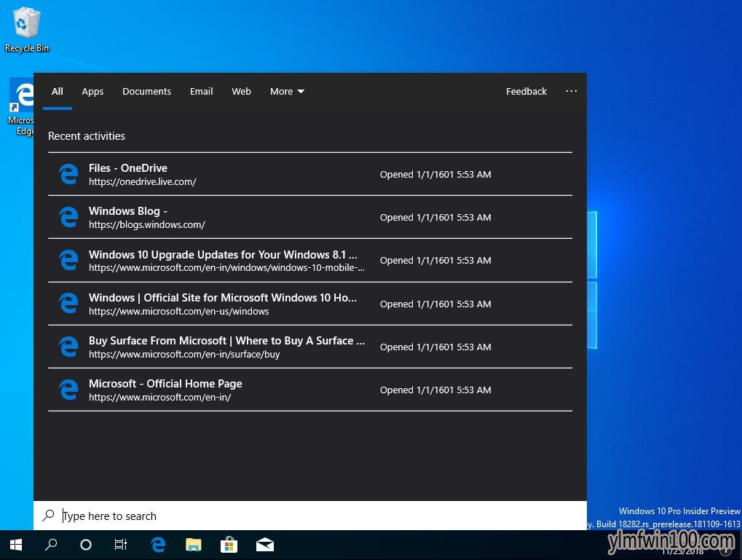742x560 pixels.
Task: Open the Windows Blog activity
Action: point(310,217)
